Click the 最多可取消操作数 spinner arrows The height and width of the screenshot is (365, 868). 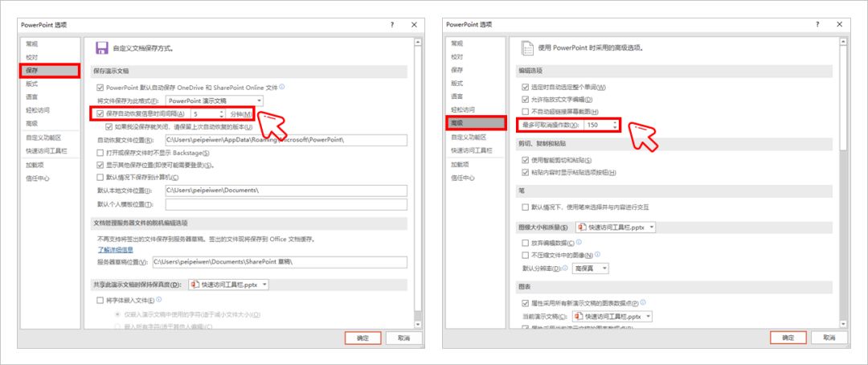coord(615,125)
